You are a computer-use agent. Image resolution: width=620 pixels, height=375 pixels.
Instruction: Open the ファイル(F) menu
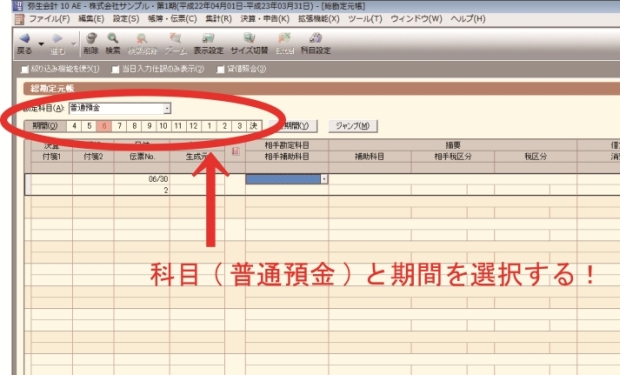(x=49, y=19)
